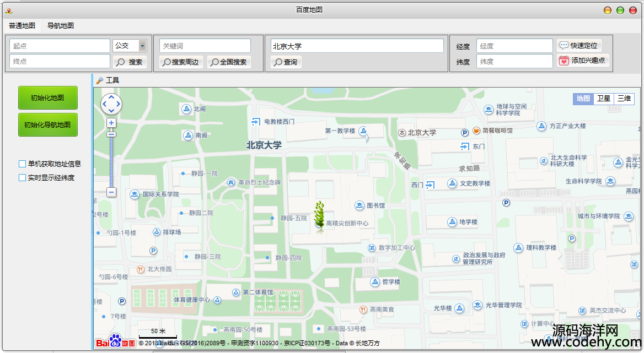The width and height of the screenshot is (644, 353).
Task: Click the 北阁 landmark icon
Action: [x=186, y=108]
